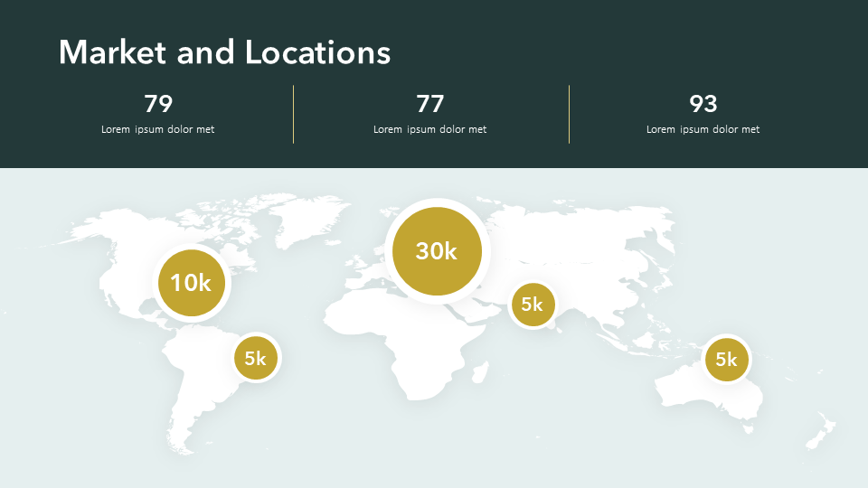868x488 pixels.
Task: Select the gold divider line between 79 and 77
Action: [294, 114]
